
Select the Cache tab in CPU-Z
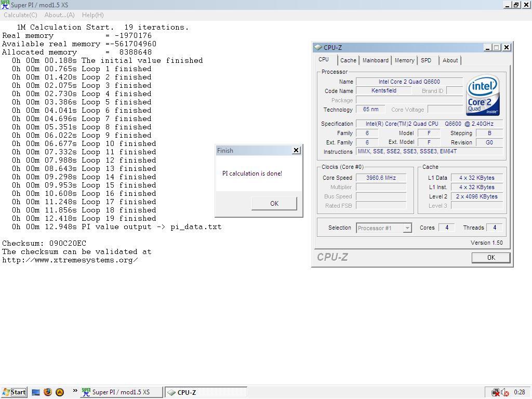(348, 60)
